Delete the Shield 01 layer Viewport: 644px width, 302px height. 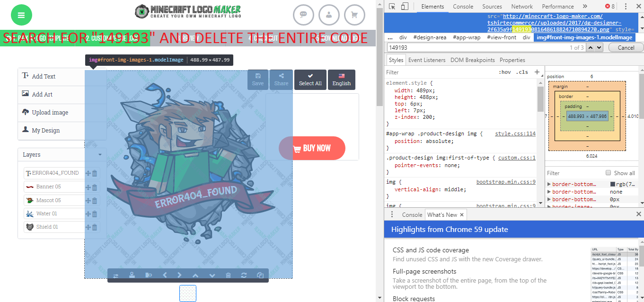95,227
